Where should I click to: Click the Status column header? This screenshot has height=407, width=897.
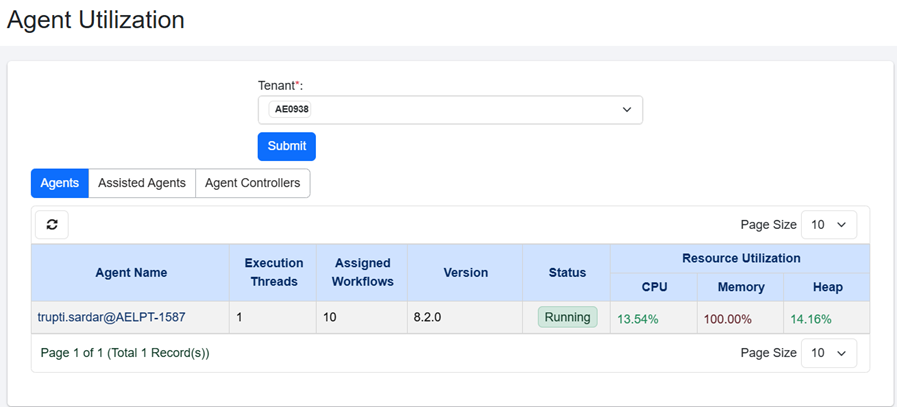[x=567, y=272]
